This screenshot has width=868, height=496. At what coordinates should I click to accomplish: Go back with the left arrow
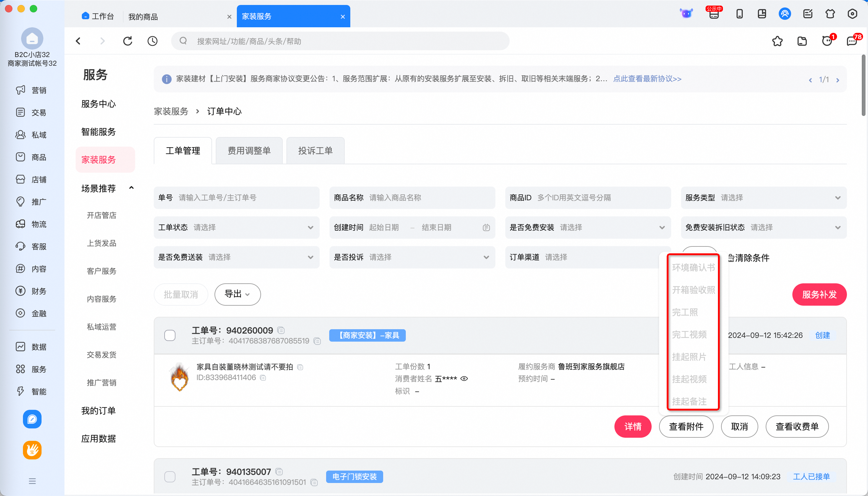(78, 41)
